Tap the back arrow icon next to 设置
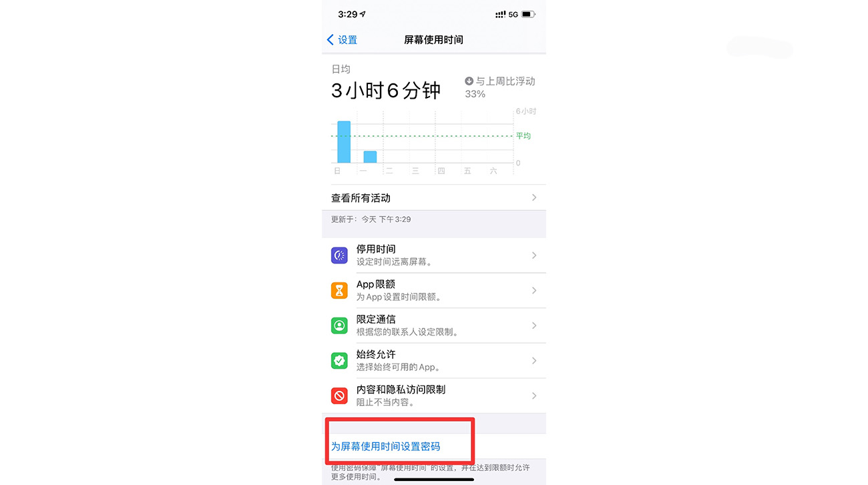This screenshot has width=868, height=485. 330,40
